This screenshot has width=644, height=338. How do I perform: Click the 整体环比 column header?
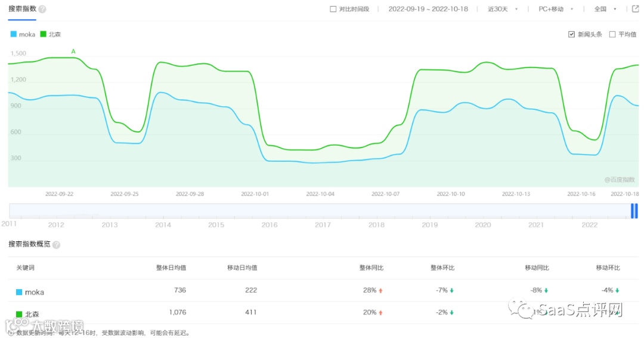point(442,268)
